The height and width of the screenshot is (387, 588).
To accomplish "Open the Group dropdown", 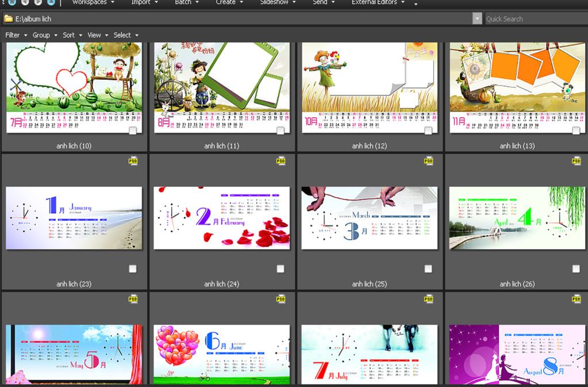I will click(x=45, y=35).
